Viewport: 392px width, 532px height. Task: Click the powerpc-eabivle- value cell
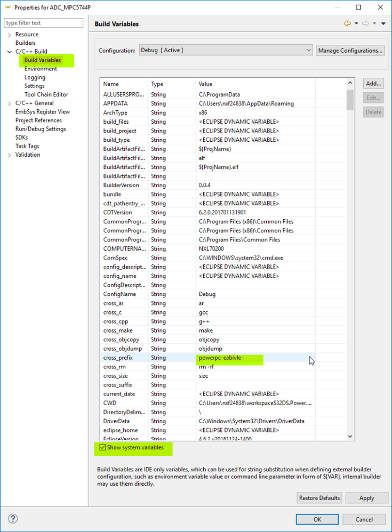pos(255,358)
